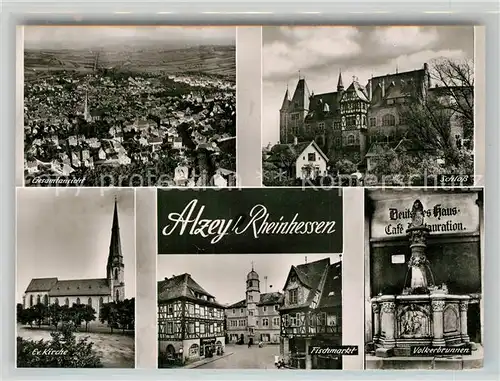Screen dimensions: 500x381
Task: Click the 'Deutsches Haus' sign text
Action: (x=424, y=213)
